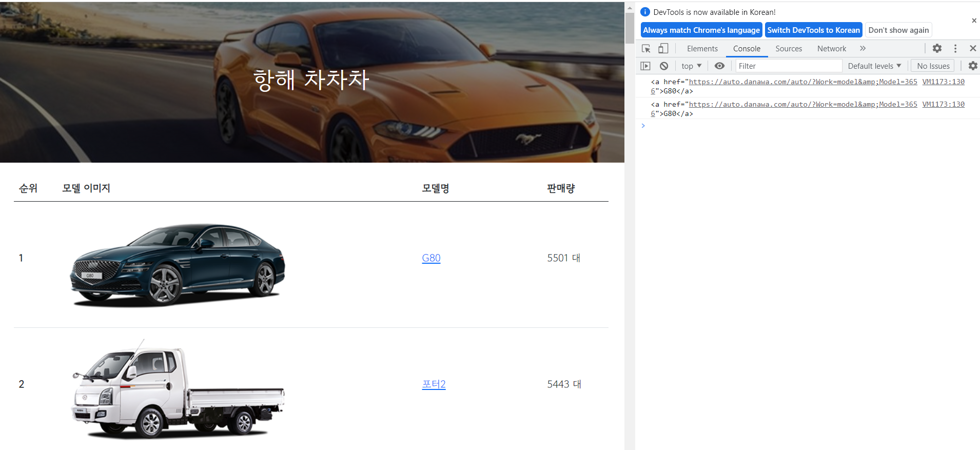
Task: Open the DevTools three-dot customize menu
Action: point(955,48)
